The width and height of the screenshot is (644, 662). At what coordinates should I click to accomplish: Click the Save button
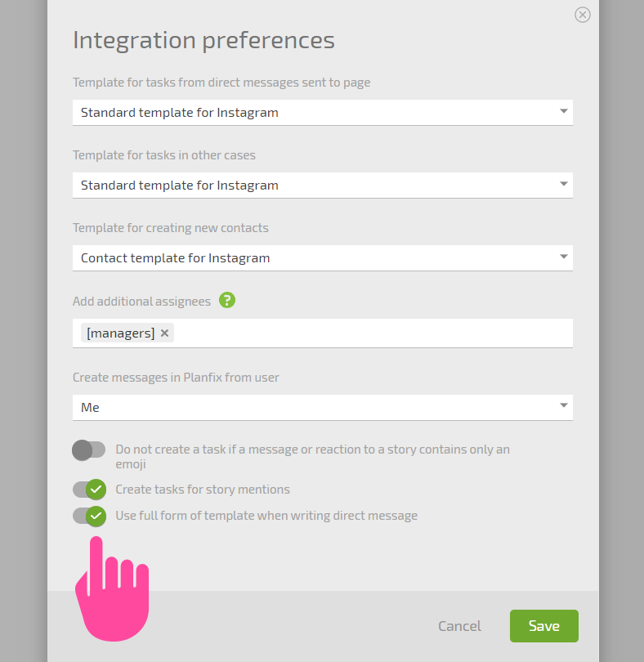[x=544, y=626]
